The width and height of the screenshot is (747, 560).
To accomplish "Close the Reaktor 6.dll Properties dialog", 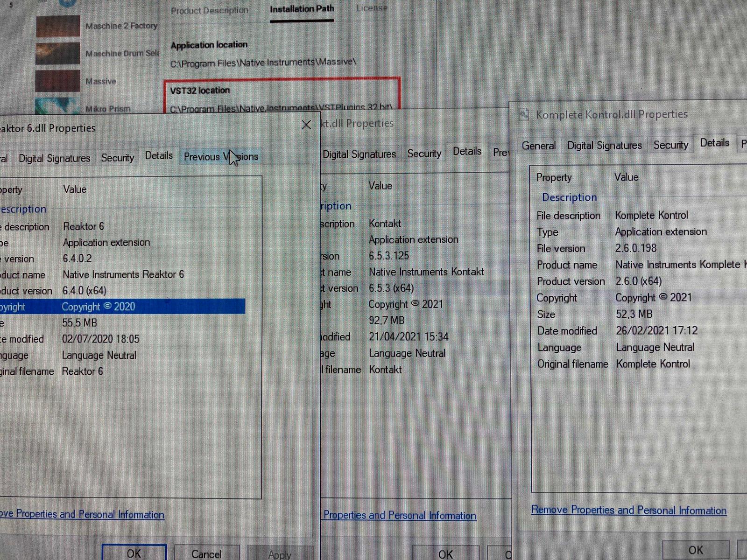I will click(306, 125).
